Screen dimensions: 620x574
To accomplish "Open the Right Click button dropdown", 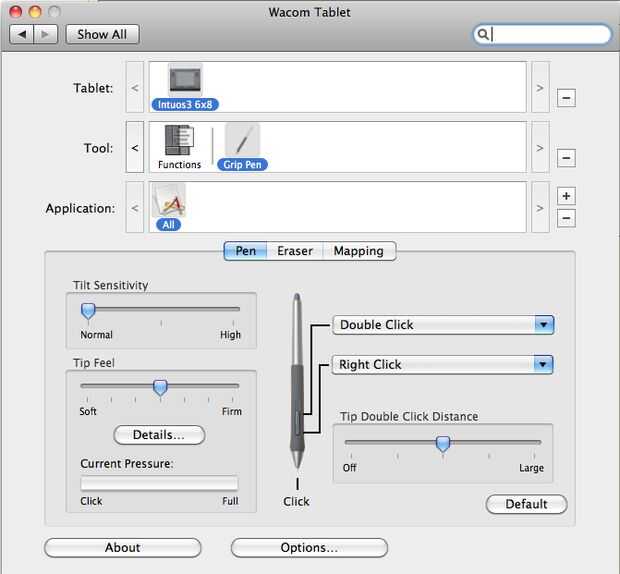I will [442, 364].
